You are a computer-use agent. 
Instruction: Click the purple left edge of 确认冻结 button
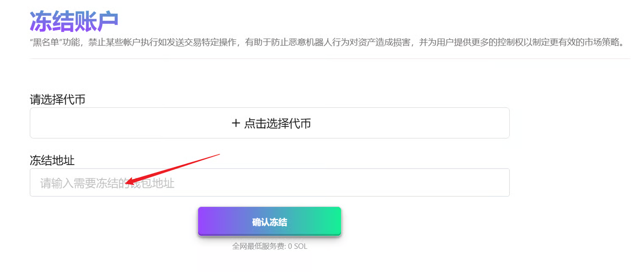[205, 221]
